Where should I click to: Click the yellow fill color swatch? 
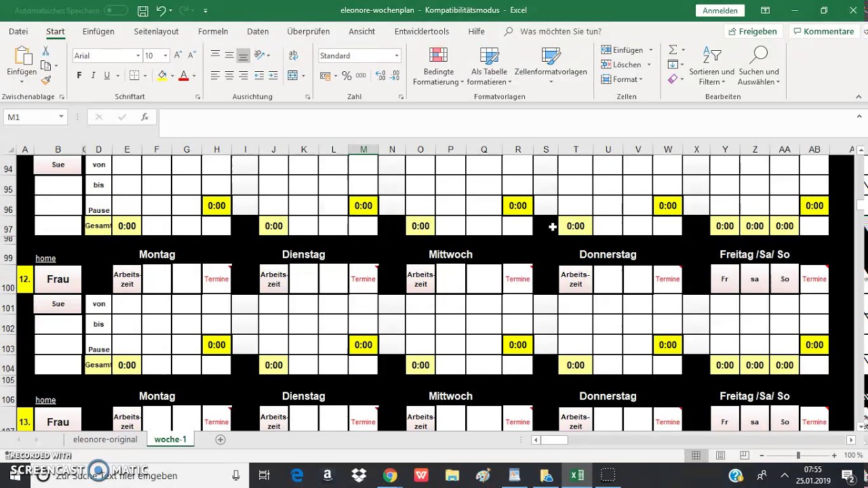coord(162,76)
